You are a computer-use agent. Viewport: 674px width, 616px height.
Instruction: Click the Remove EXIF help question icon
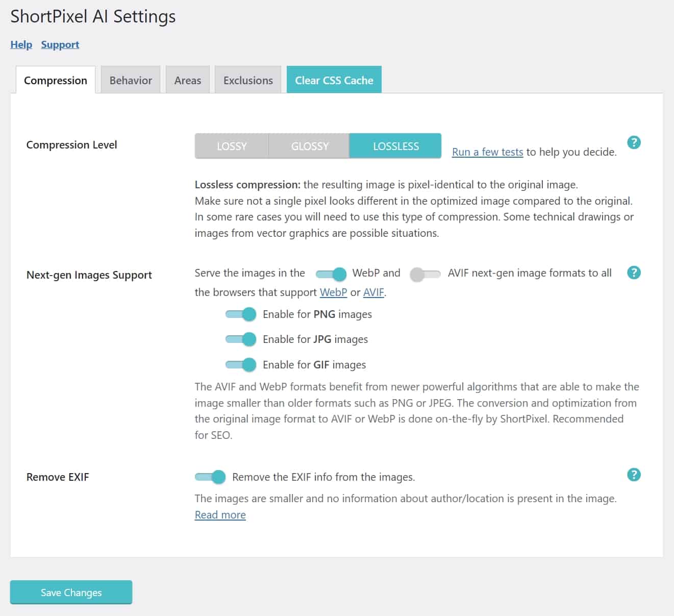coord(634,475)
